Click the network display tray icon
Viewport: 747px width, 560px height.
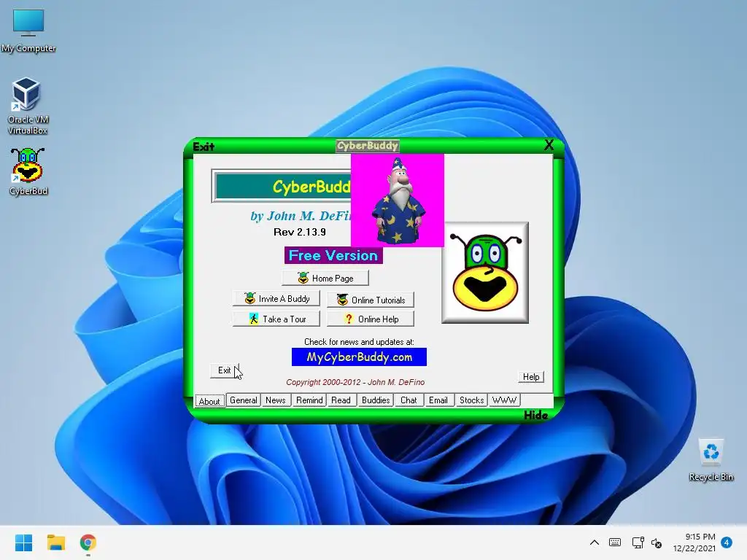click(638, 542)
